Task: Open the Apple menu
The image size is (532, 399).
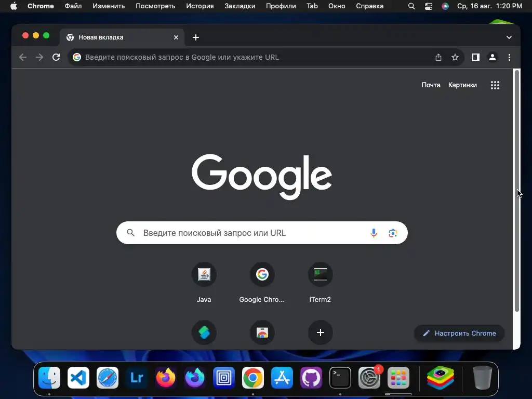Action: [14, 6]
